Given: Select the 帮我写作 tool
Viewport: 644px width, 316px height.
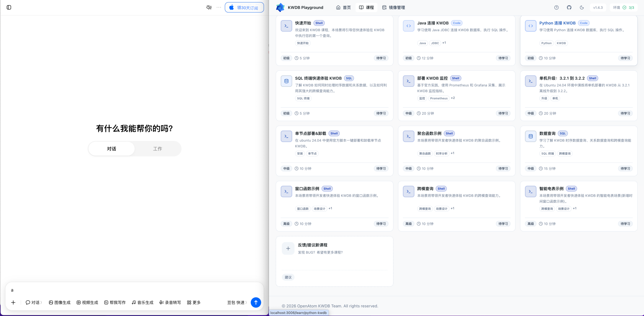Looking at the screenshot, I should click(x=115, y=303).
